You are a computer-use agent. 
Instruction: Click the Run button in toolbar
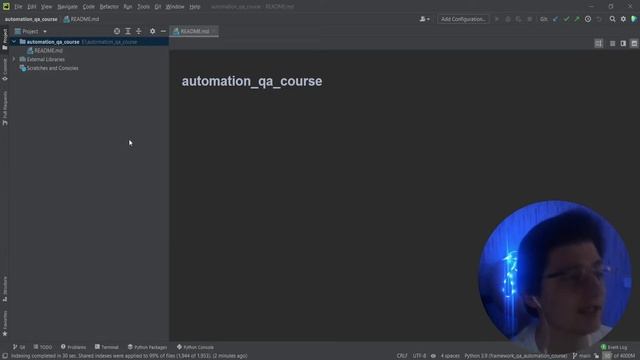(497, 19)
